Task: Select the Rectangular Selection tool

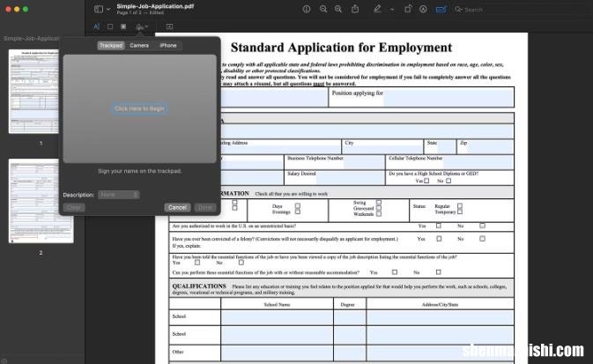Action: click(x=110, y=26)
